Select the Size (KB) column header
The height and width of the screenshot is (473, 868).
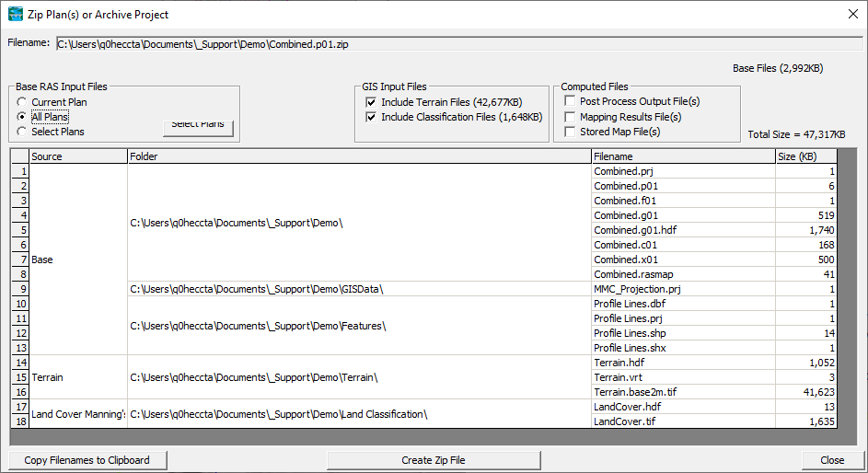click(805, 156)
